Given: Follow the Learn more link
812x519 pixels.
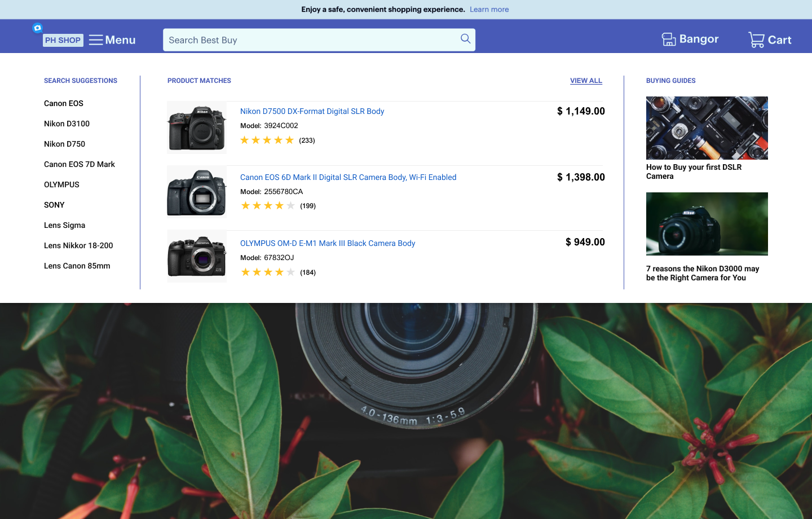Looking at the screenshot, I should point(489,10).
